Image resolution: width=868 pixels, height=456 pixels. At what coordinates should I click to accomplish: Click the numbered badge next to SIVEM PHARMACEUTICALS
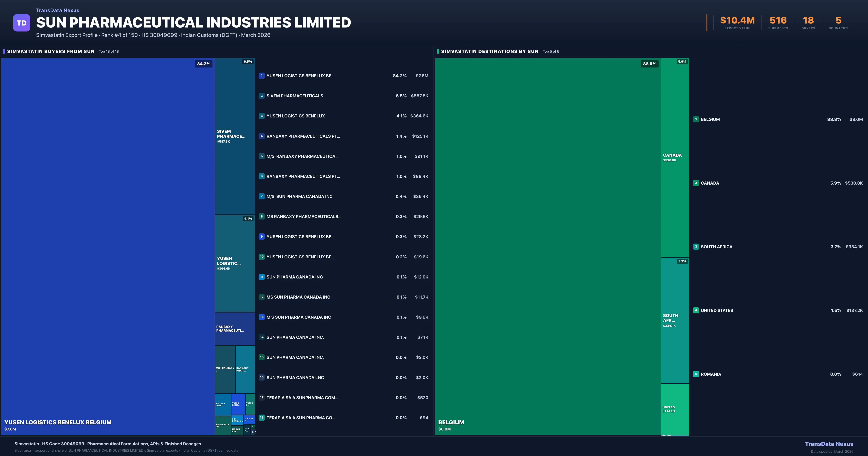(262, 96)
